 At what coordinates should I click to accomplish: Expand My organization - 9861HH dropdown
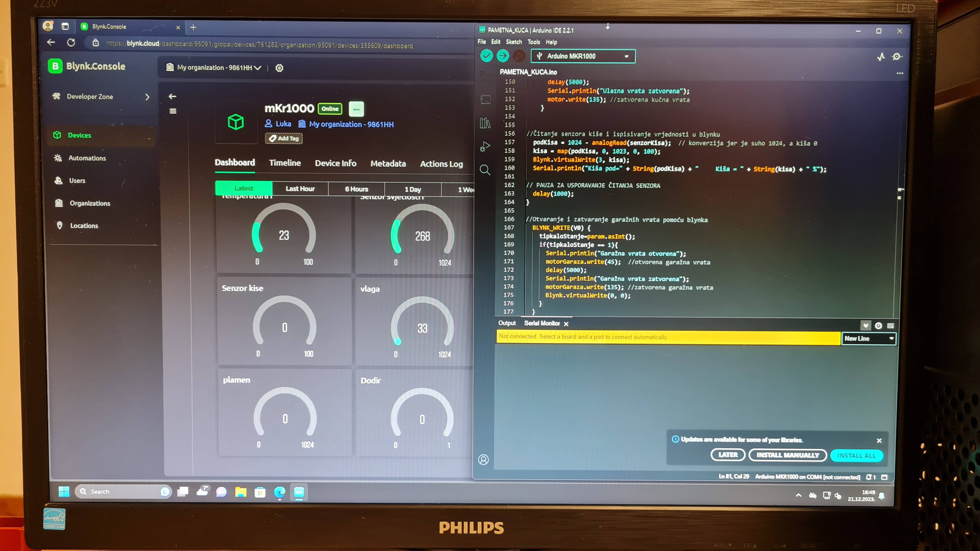[x=214, y=68]
